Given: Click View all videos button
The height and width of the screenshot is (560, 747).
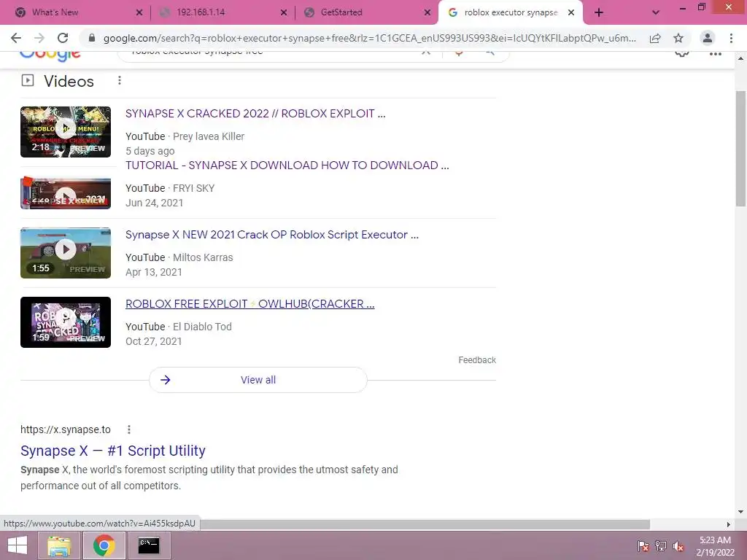Looking at the screenshot, I should tap(258, 380).
